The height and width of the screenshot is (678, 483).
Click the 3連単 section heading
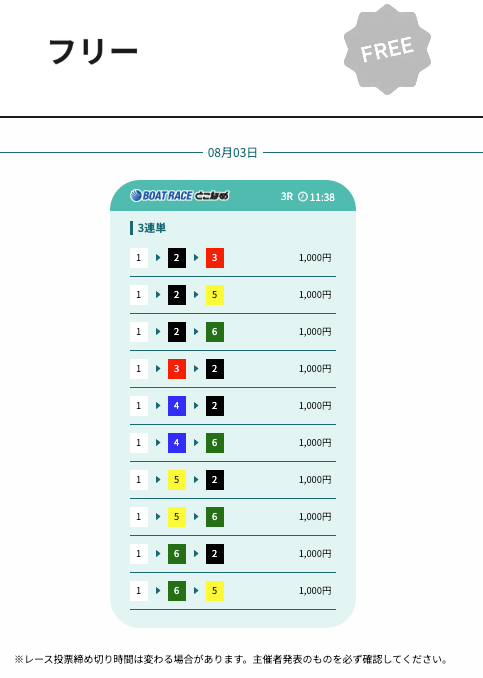[x=151, y=228]
